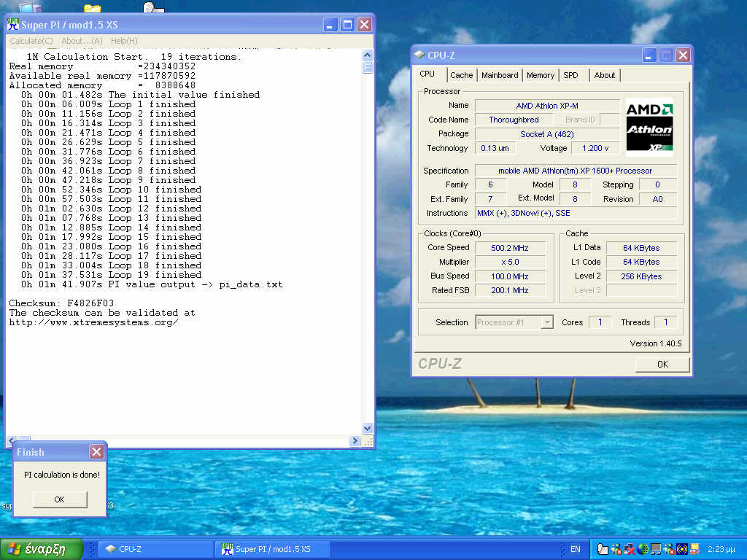Select the CPU tab in CPU-Z
Screen dimensions: 747x560
(427, 74)
